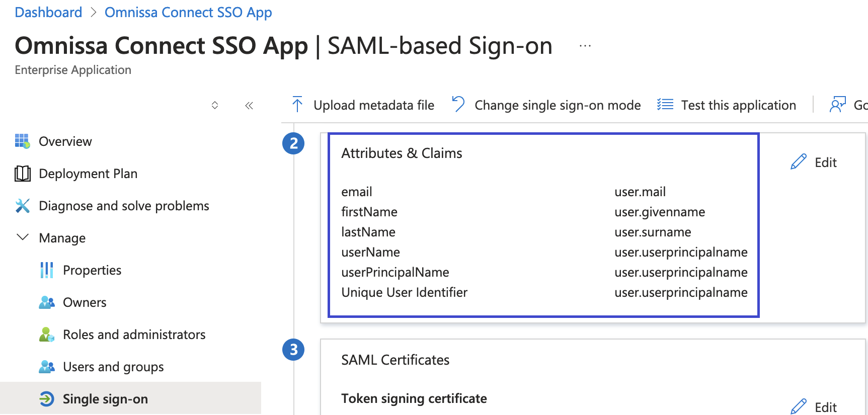
Task: Click the feedback person icon in toolbar
Action: point(838,105)
